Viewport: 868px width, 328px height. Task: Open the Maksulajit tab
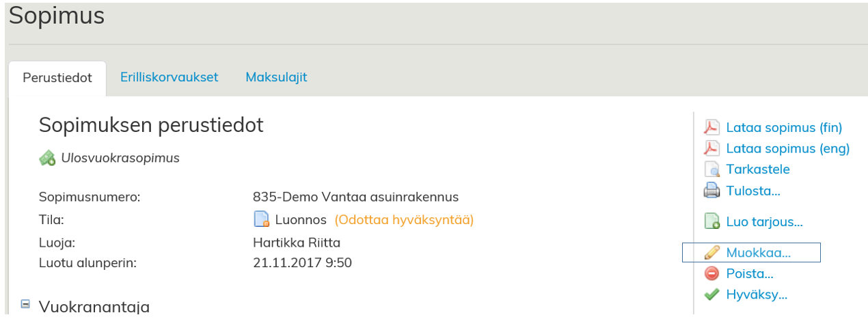(276, 77)
